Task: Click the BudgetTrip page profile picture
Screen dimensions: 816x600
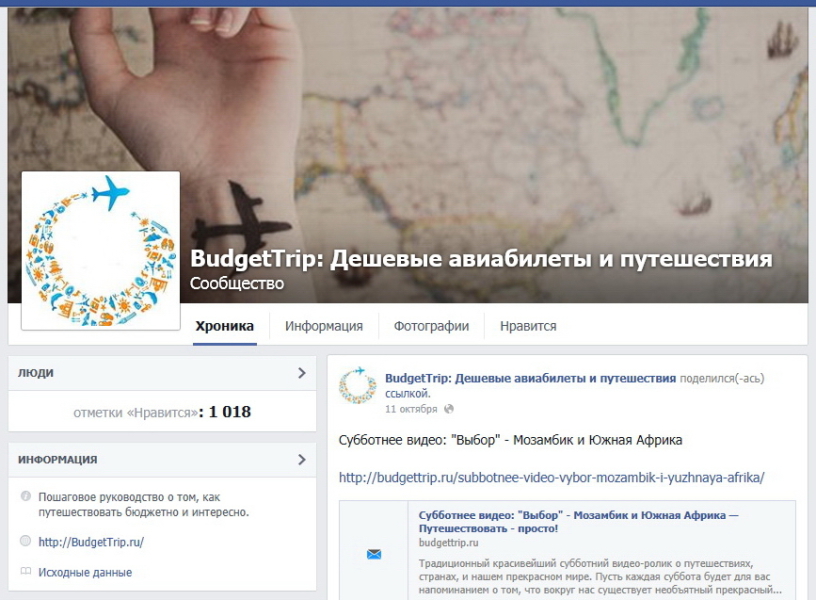Action: (x=100, y=251)
